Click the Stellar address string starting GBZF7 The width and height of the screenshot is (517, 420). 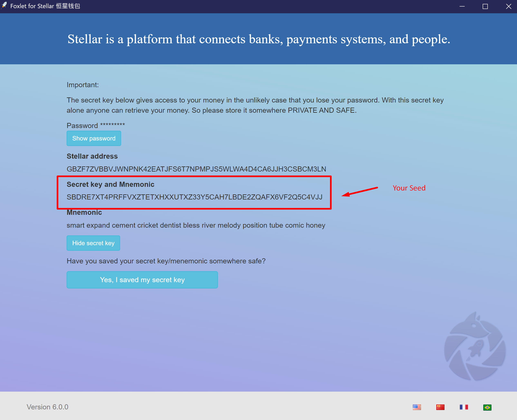point(196,169)
